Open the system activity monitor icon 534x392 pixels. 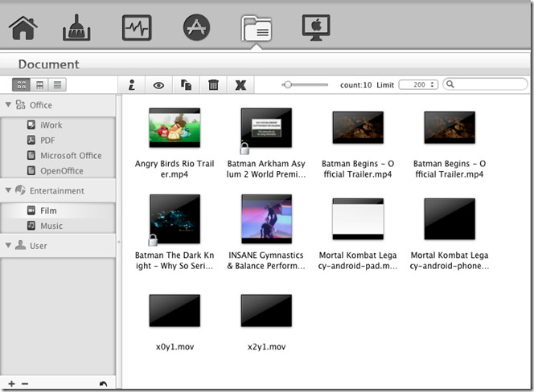point(136,27)
